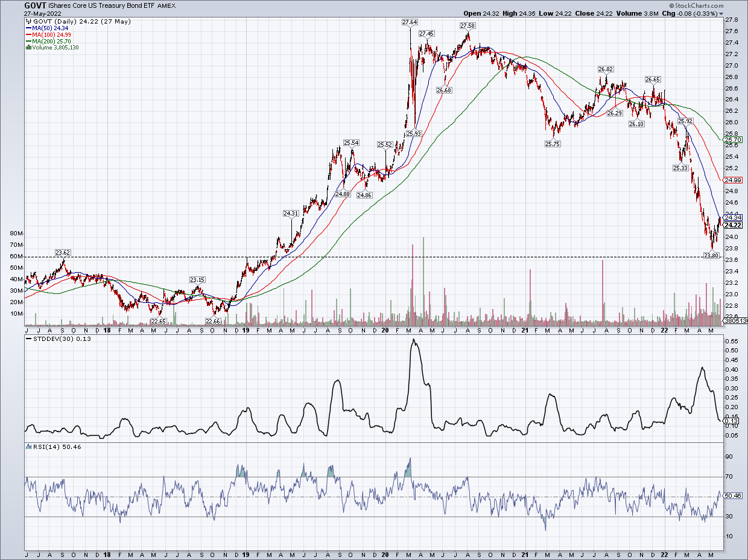Click the 27.58 price annotation

468,26
